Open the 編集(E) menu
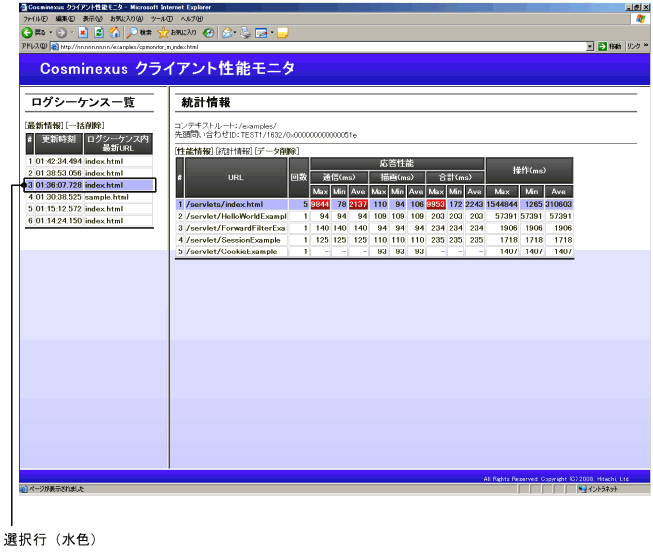This screenshot has width=653, height=553. [x=65, y=19]
